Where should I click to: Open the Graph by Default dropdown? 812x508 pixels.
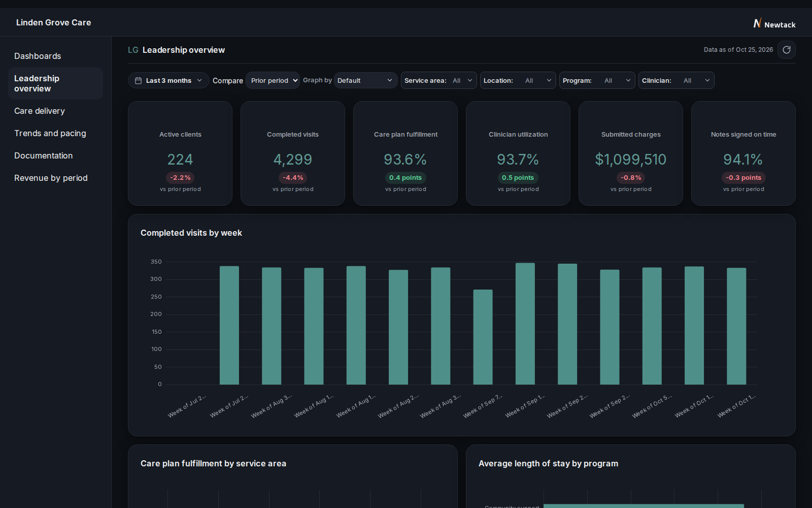pos(365,80)
